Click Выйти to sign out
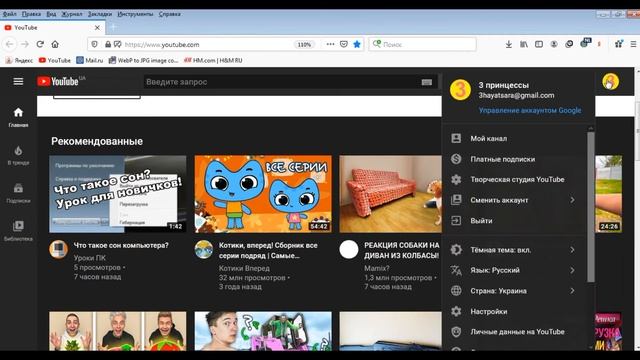This screenshot has height=360, width=640. pyautogui.click(x=514, y=221)
